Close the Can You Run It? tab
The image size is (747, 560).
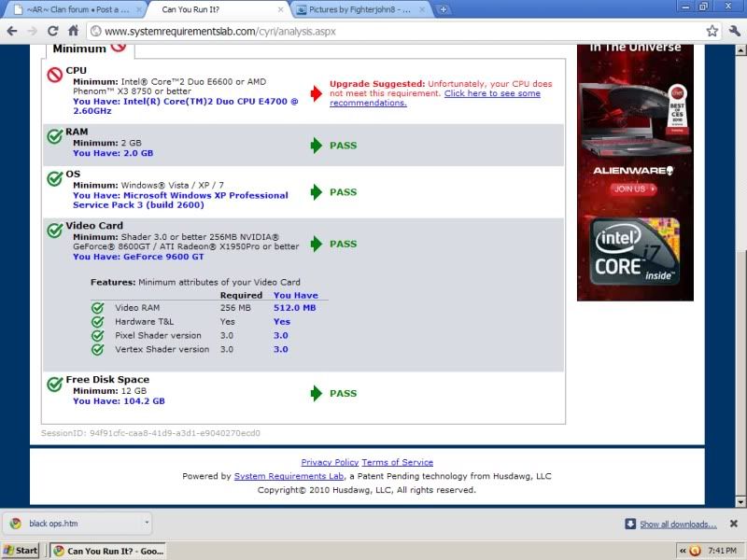click(x=281, y=9)
